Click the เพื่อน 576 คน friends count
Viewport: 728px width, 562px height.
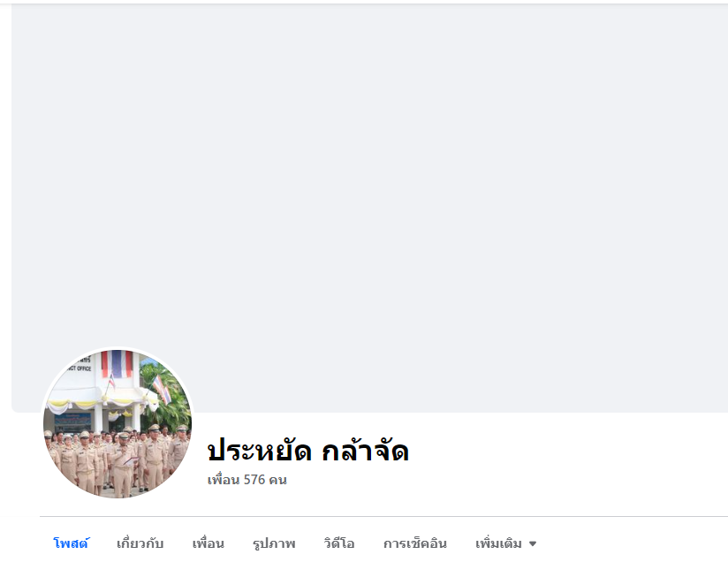coord(247,479)
